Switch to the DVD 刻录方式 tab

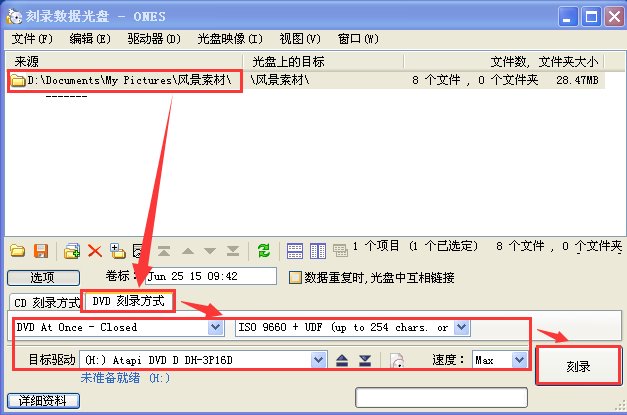(x=128, y=301)
